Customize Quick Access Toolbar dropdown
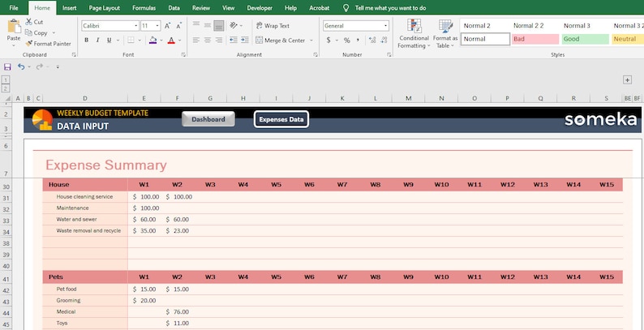This screenshot has height=330, width=644. coord(58,66)
